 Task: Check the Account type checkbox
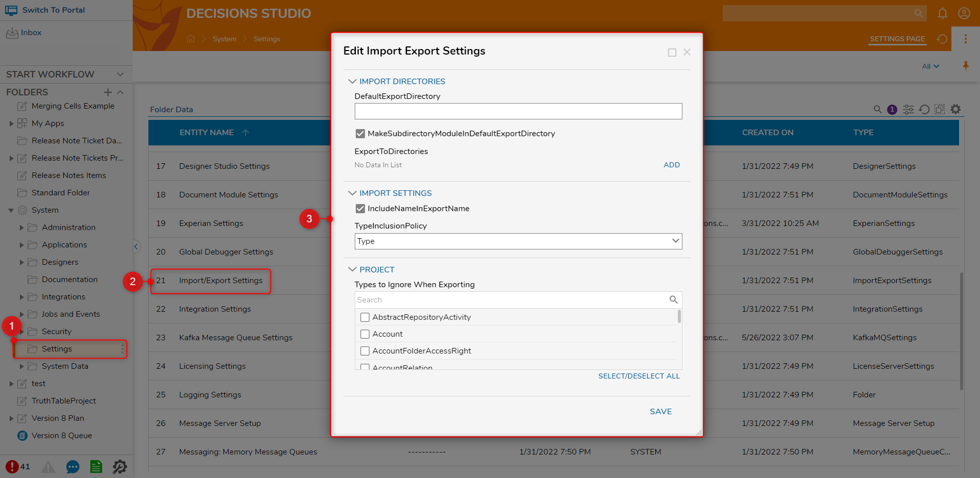click(365, 334)
